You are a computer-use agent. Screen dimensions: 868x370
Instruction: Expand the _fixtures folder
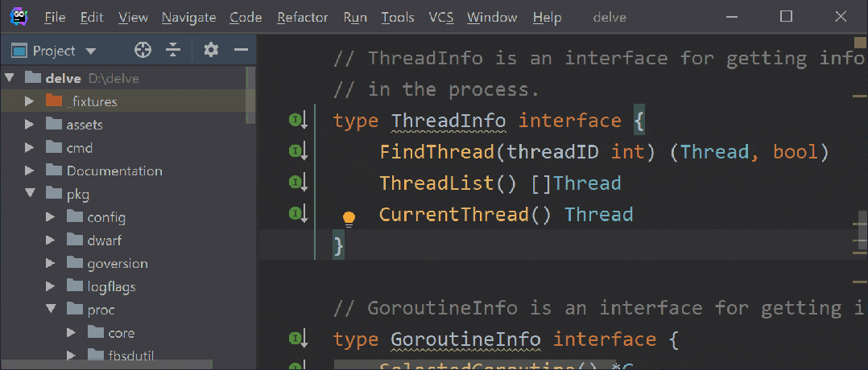click(30, 101)
